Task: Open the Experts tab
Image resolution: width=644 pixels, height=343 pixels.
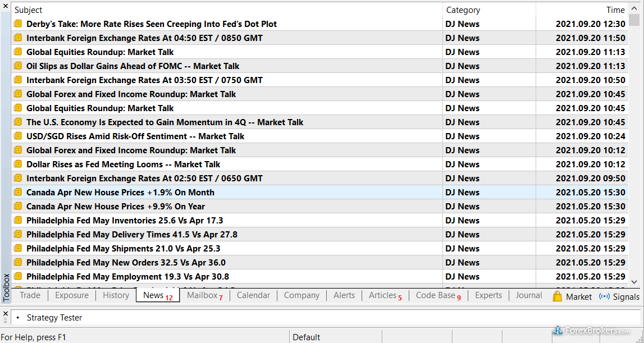Action: [x=488, y=295]
